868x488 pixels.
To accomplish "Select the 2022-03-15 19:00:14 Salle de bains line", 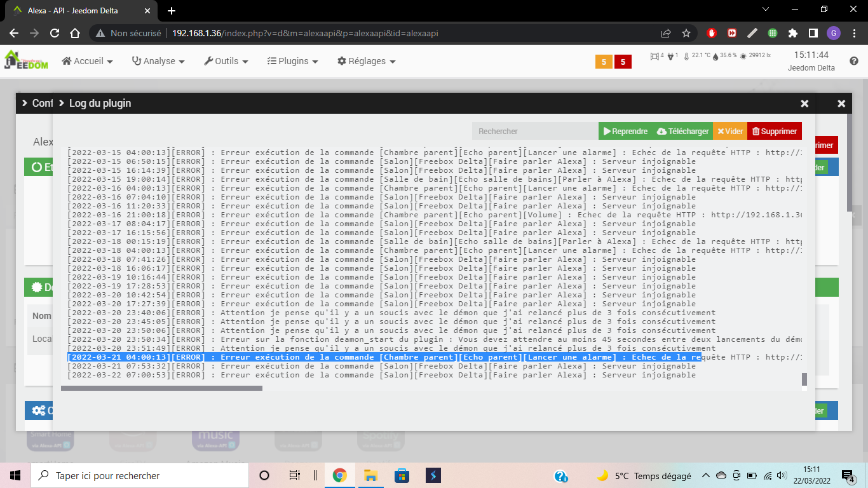I will (435, 179).
